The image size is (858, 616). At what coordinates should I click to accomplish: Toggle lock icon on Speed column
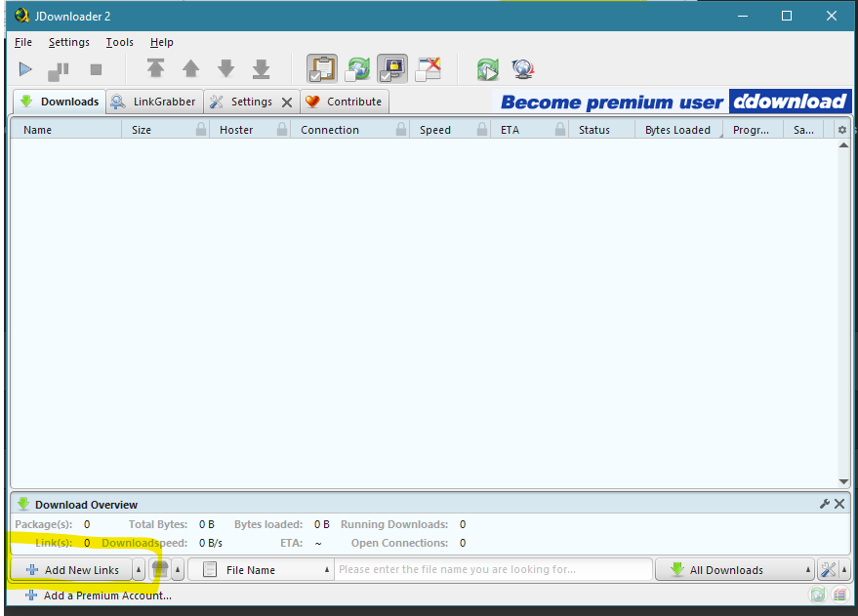pyautogui.click(x=482, y=130)
